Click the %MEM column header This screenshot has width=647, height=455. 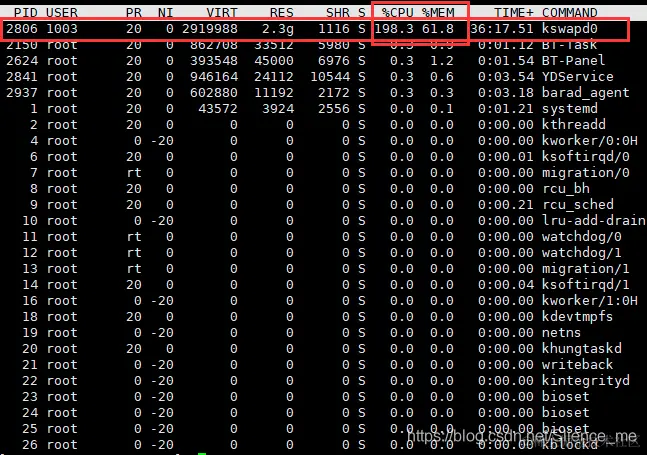click(438, 12)
